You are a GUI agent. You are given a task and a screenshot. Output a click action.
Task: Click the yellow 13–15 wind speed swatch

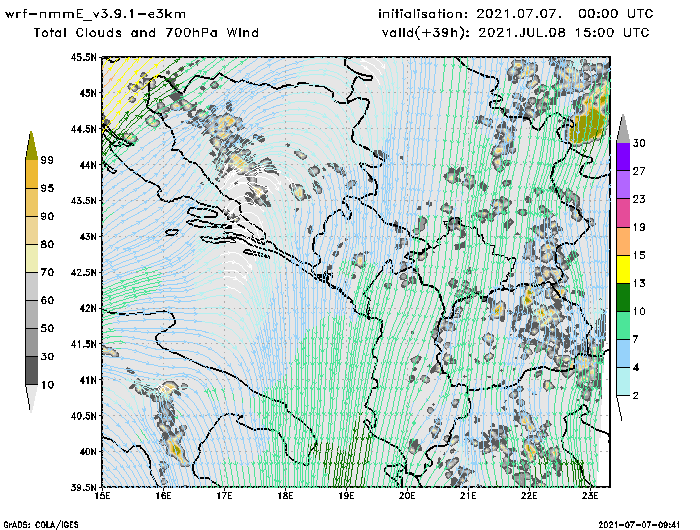pos(623,269)
